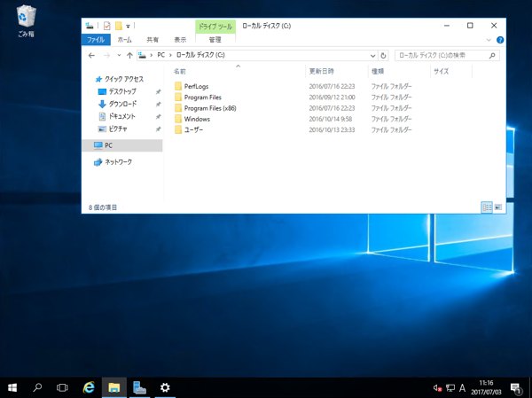The width and height of the screenshot is (532, 398).
Task: Click ローカル ディスク (C:) in address breadcrumb
Action: pos(200,55)
